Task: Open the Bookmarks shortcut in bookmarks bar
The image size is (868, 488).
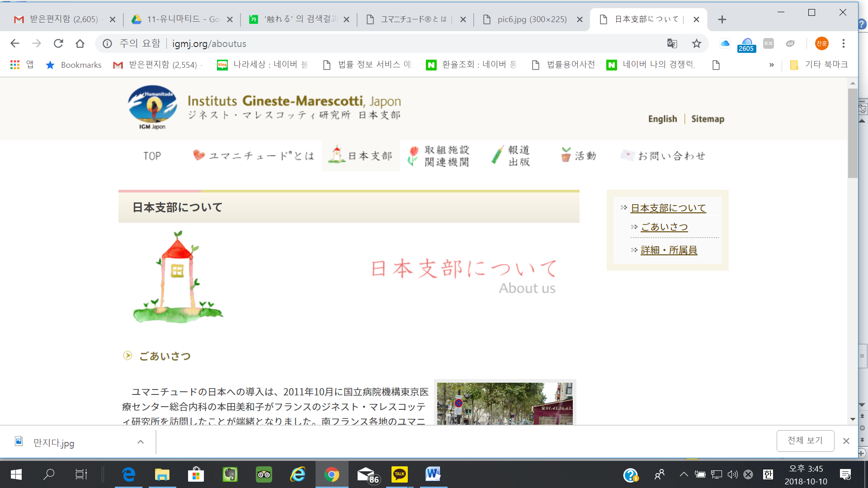Action: tap(74, 65)
